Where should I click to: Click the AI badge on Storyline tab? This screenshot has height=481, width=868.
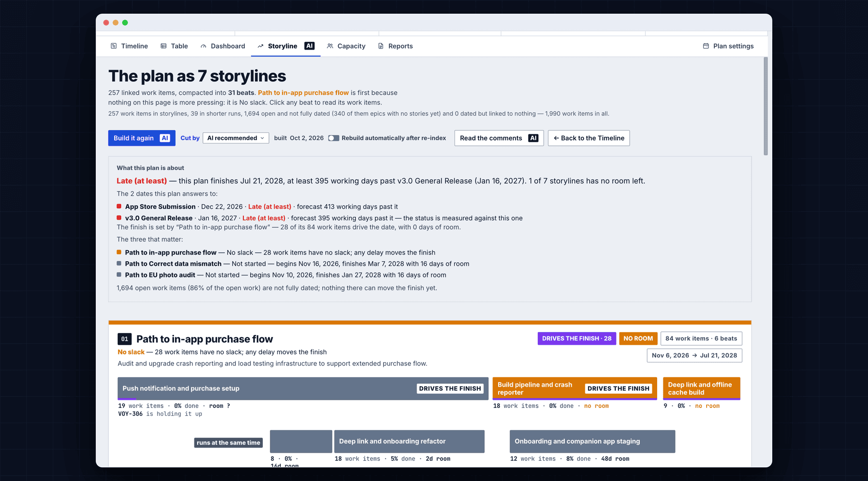(x=309, y=46)
